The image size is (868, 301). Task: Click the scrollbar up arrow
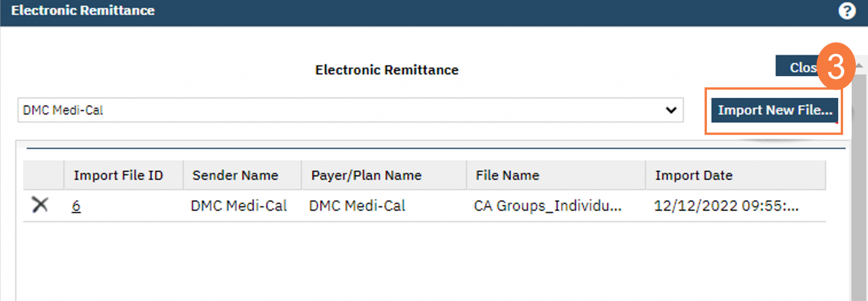(x=859, y=66)
